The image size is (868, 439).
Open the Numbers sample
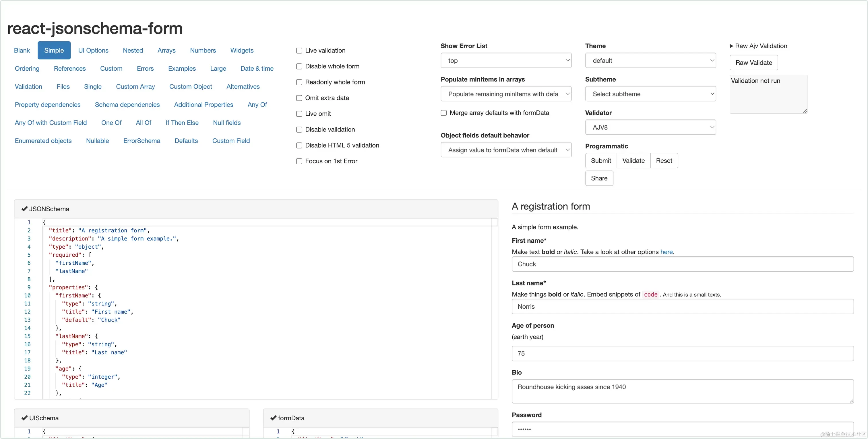pos(203,51)
